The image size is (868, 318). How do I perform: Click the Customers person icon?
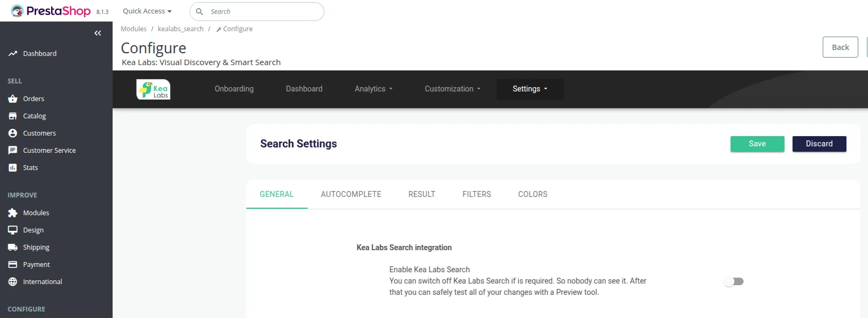point(13,133)
